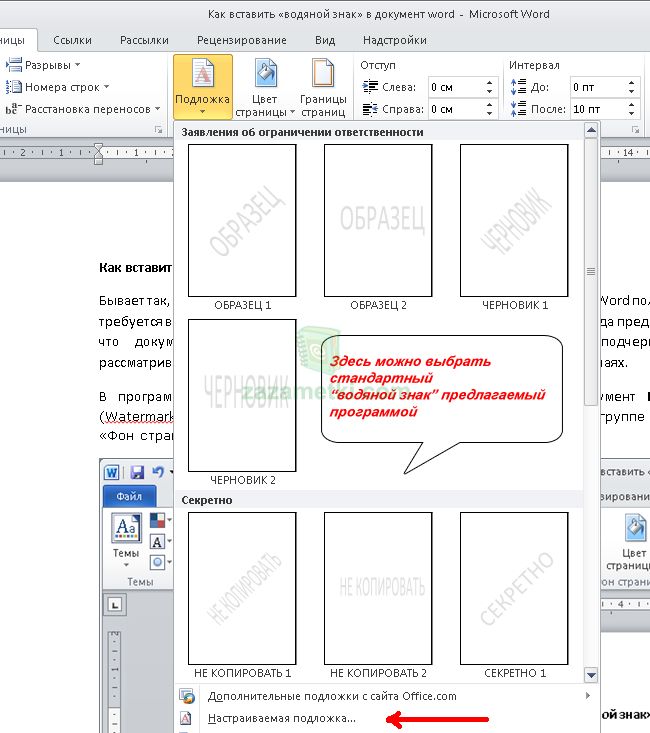Select the СЕКРЕТНО 1 watermark thumbnail

514,589
